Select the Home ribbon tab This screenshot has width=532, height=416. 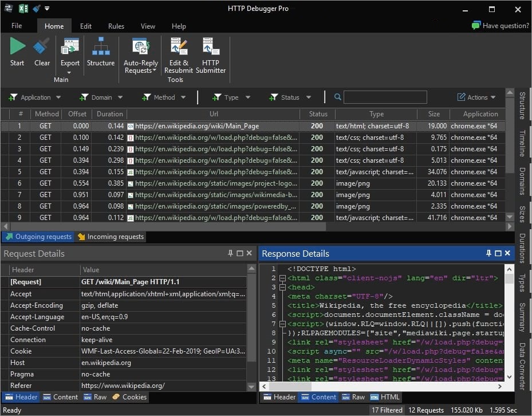54,26
